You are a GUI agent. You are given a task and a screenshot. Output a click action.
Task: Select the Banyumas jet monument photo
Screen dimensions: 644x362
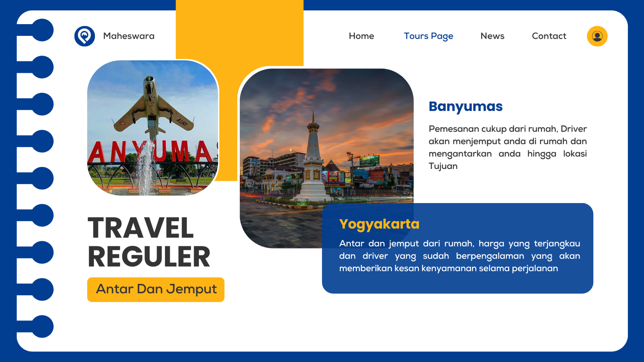click(153, 128)
